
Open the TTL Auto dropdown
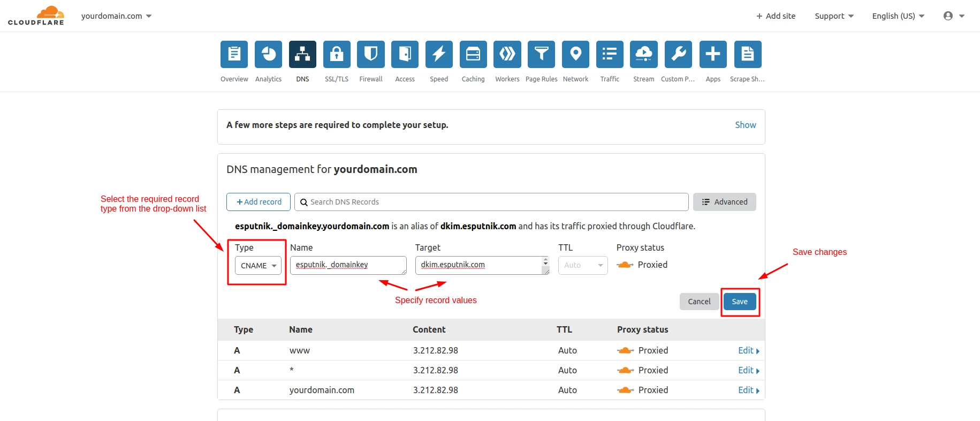pos(583,265)
